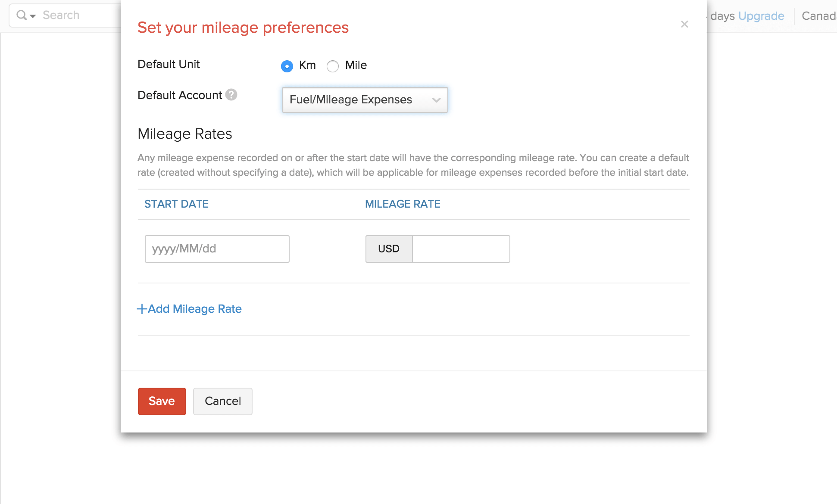
Task: Select the Mile radio button
Action: 333,65
